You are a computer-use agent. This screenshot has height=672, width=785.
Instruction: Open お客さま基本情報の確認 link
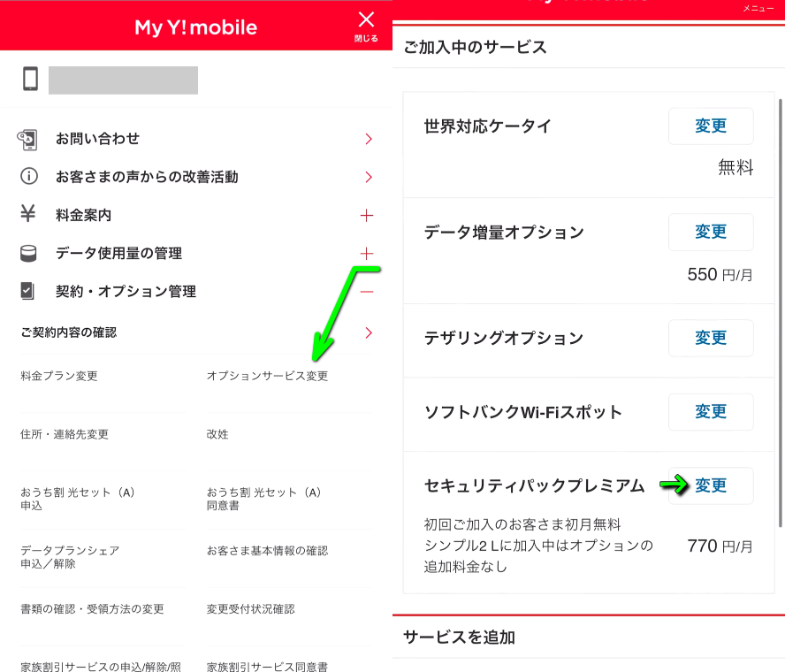coord(267,551)
